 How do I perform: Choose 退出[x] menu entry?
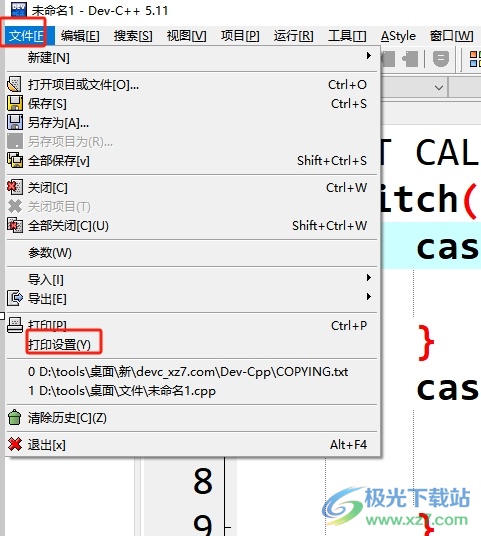pos(192,445)
